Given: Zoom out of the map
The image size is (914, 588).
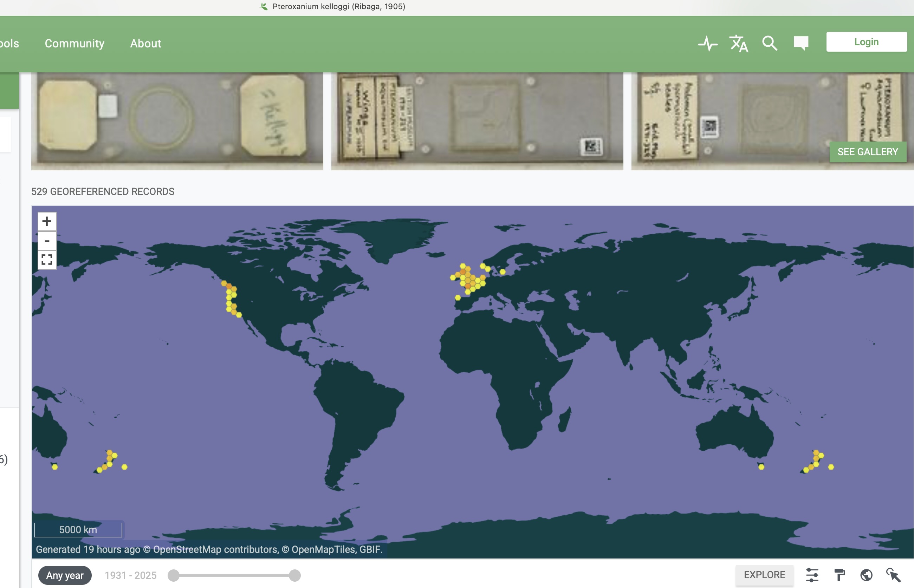Looking at the screenshot, I should click(47, 241).
